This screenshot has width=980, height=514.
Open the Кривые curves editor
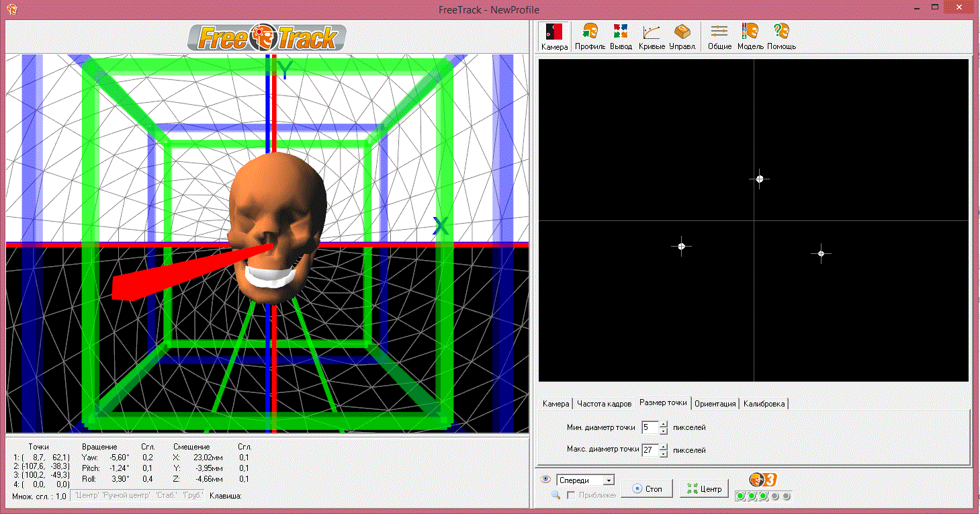tap(652, 37)
